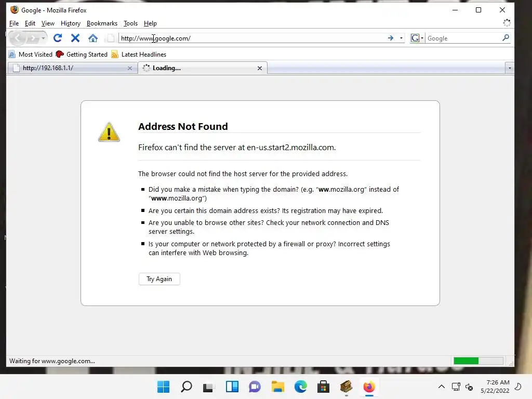Viewport: 532px width, 399px height.
Task: Open the recent pages history dropdown arrow
Action: pyautogui.click(x=43, y=38)
